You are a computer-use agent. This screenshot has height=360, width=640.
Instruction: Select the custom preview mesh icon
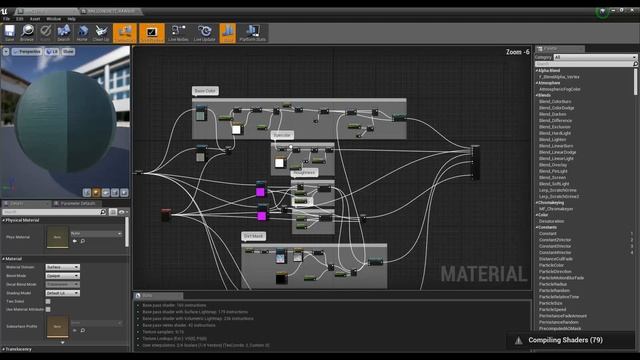point(124,192)
